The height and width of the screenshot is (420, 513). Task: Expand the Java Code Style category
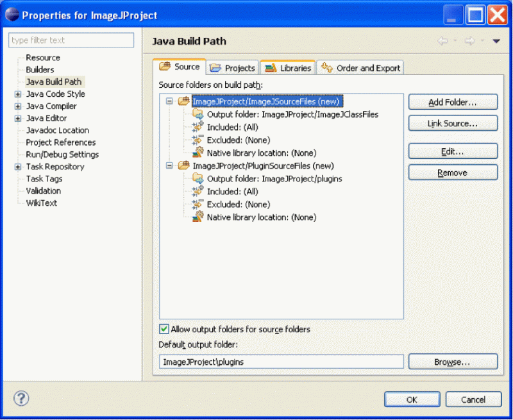18,94
